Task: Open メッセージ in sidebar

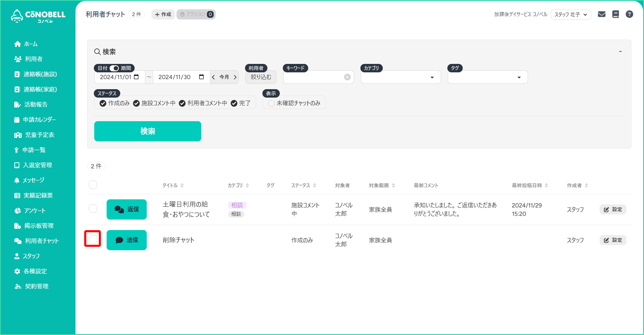Action: pos(29,180)
